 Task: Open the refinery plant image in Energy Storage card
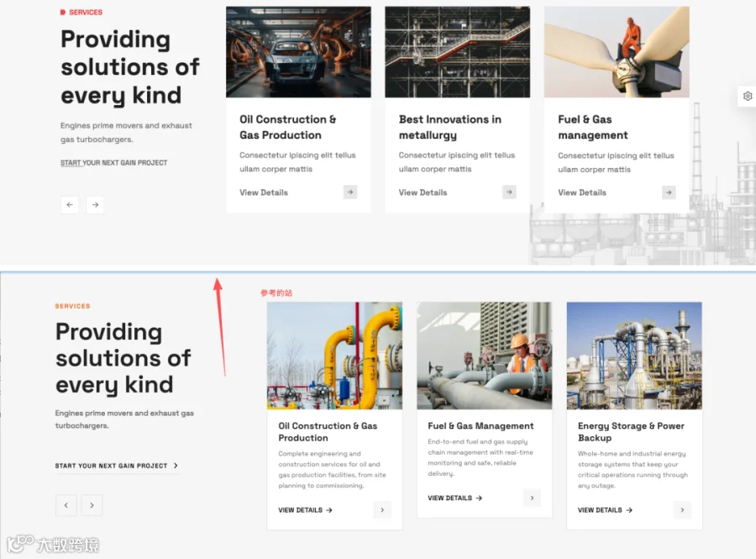click(x=634, y=356)
